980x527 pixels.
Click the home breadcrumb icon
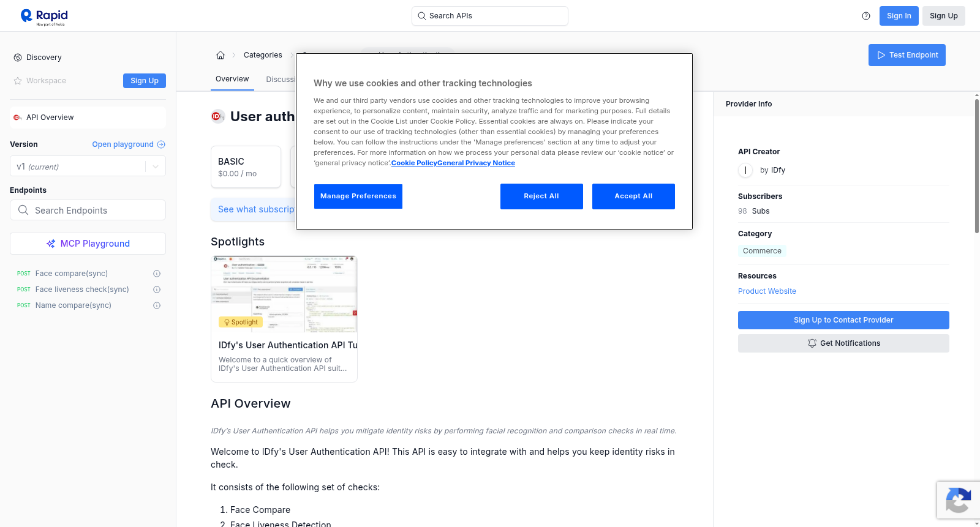221,55
